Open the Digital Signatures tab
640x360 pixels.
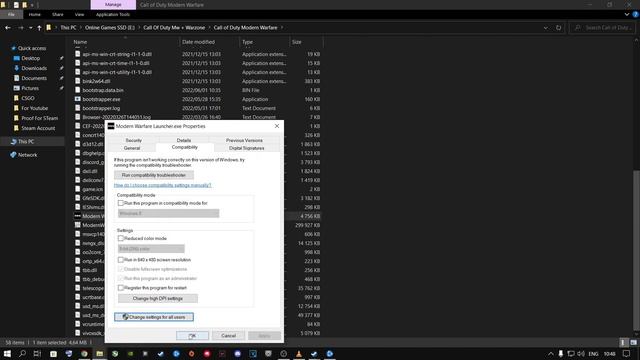(247, 148)
